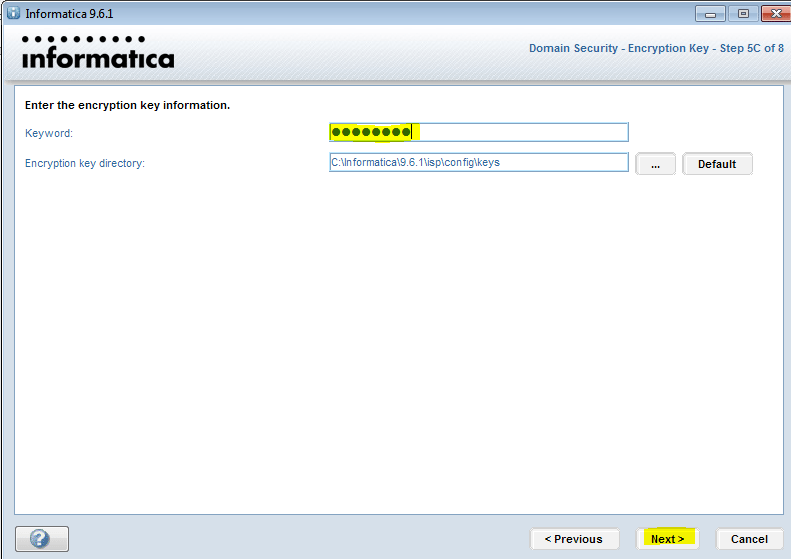Close the Informatica 9.6.1 window

(x=776, y=14)
